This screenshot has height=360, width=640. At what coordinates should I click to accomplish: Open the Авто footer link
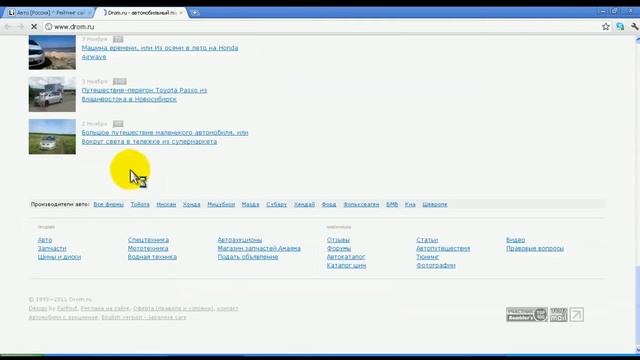[45, 240]
